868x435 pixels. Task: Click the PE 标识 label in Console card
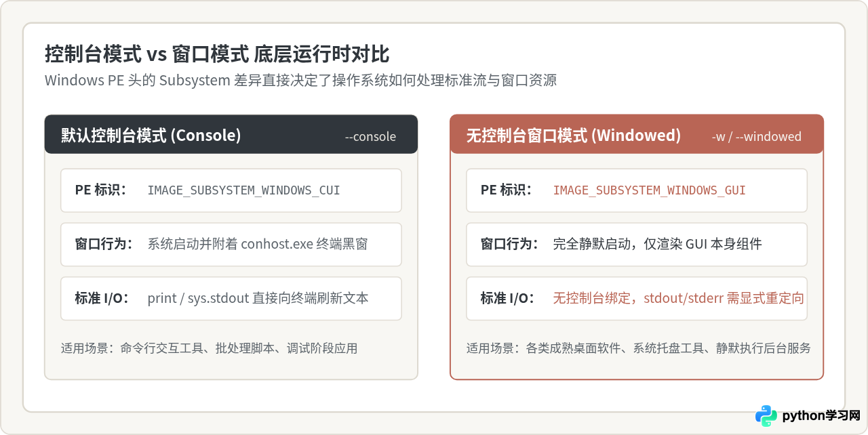100,190
